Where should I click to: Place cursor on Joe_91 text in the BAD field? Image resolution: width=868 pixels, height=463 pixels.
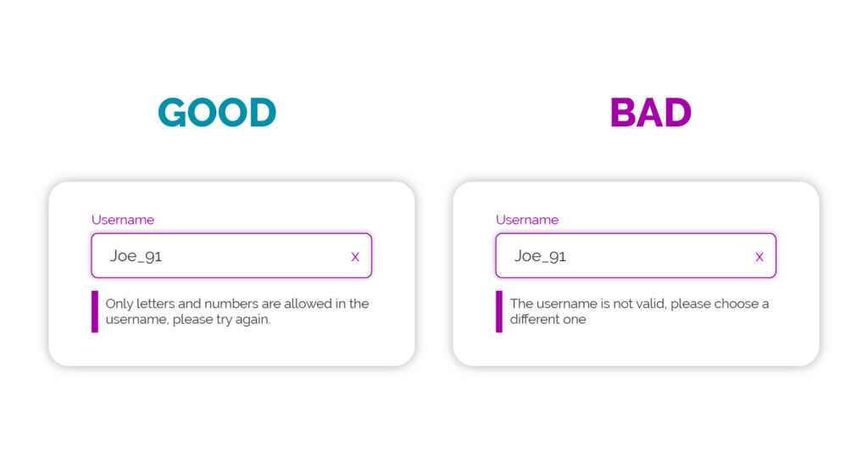click(x=540, y=256)
